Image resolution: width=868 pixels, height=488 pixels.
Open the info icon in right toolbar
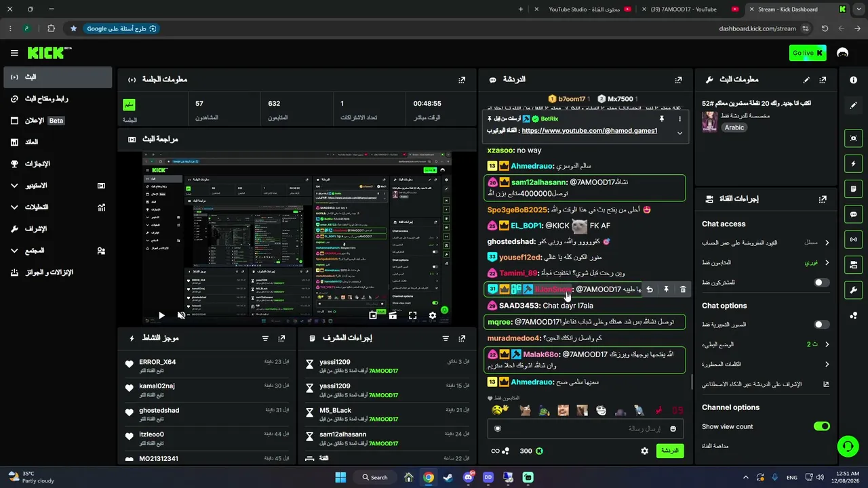pyautogui.click(x=854, y=80)
